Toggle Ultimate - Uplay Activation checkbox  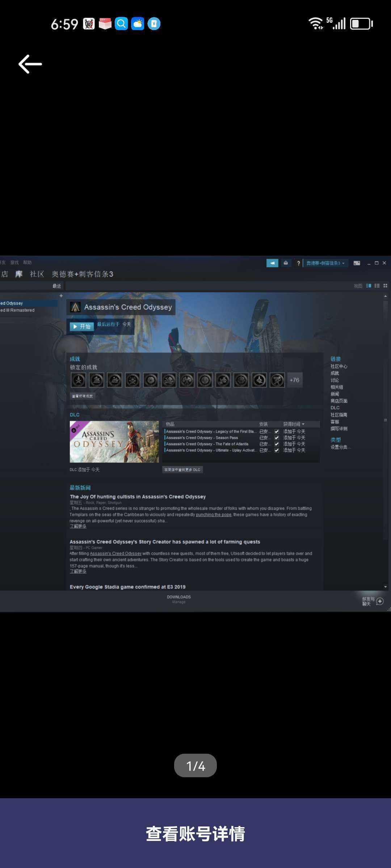point(277,450)
